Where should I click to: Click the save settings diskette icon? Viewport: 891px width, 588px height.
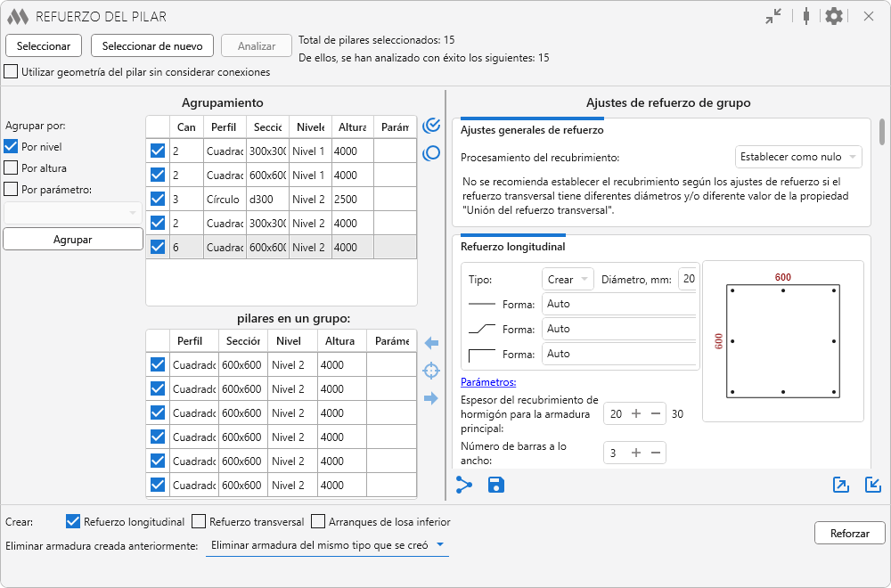coord(496,485)
